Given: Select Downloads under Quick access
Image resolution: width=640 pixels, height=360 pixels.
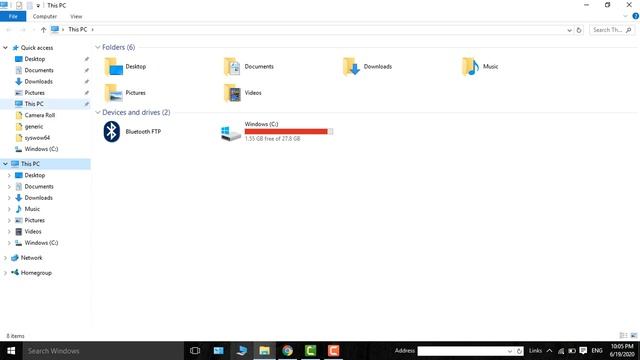Looking at the screenshot, I should pyautogui.click(x=38, y=82).
